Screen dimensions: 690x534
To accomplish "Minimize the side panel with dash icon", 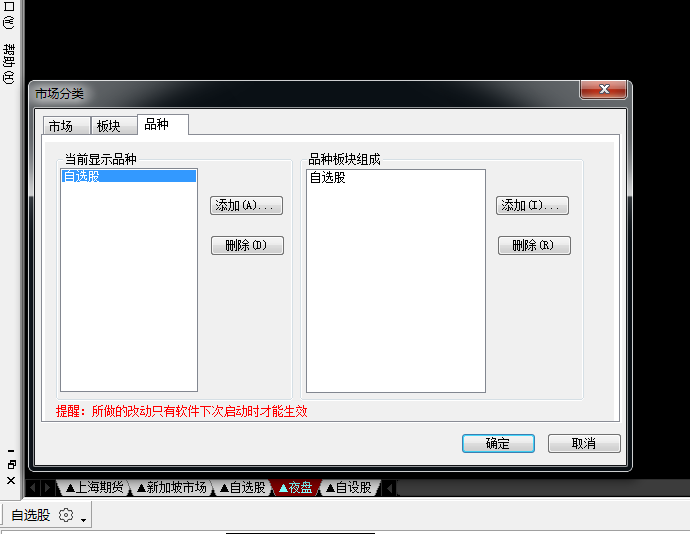I will pyautogui.click(x=11, y=451).
